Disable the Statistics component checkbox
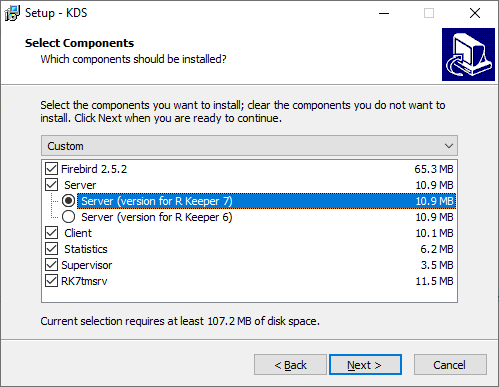The height and width of the screenshot is (387, 499). click(51, 249)
